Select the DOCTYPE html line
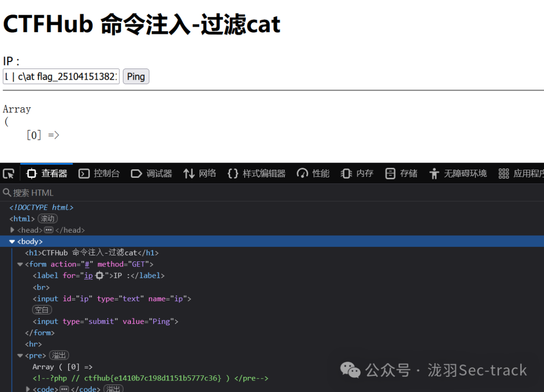 [x=41, y=208]
